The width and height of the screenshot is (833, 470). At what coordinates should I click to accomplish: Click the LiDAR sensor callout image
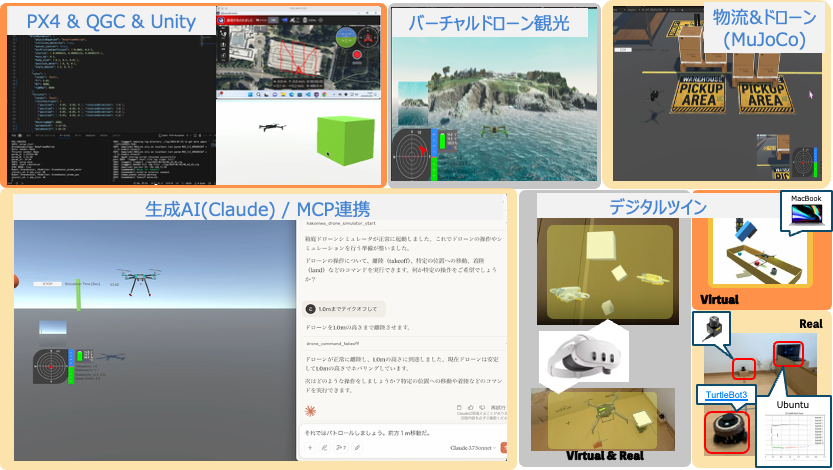click(711, 328)
